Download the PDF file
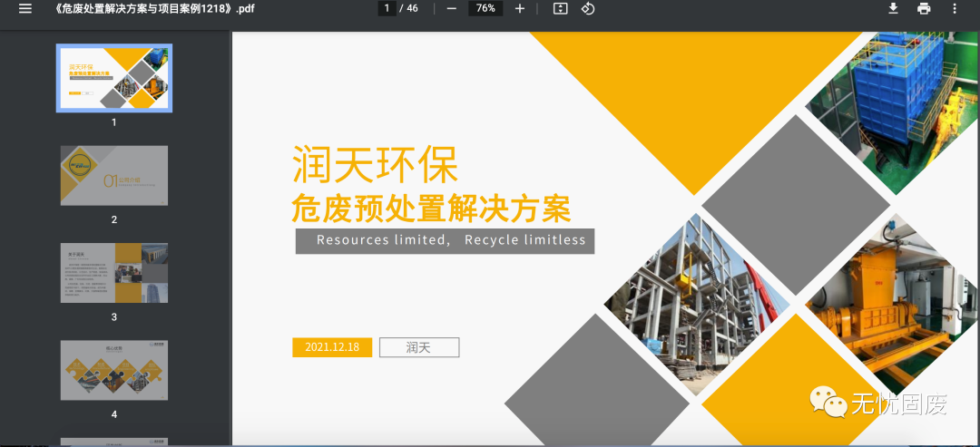 pos(893,9)
